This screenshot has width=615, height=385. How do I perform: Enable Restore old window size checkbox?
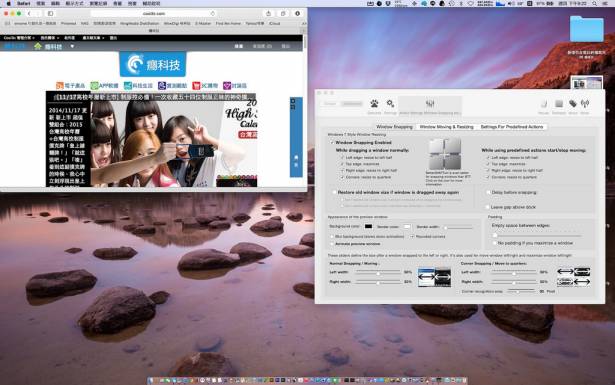click(x=334, y=192)
